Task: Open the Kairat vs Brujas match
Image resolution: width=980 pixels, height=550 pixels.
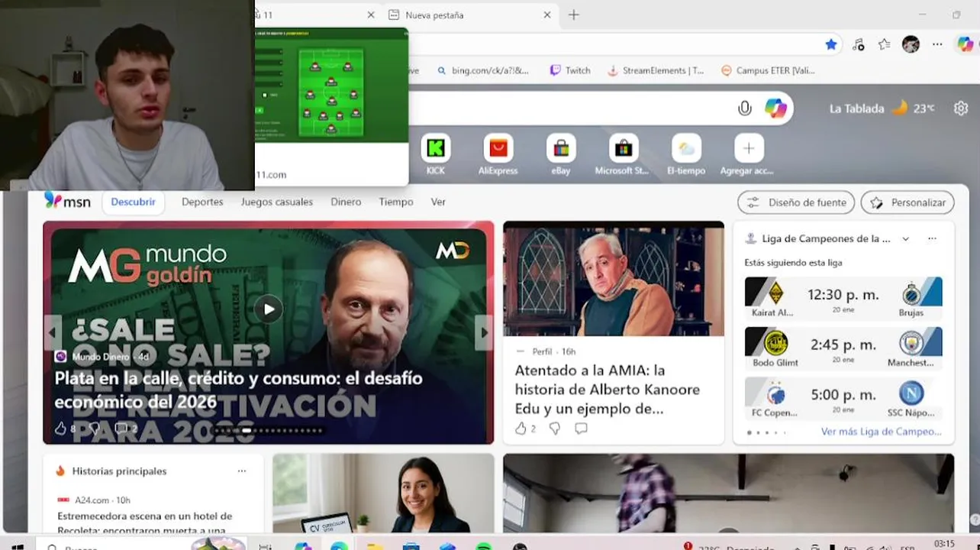Action: pos(843,298)
